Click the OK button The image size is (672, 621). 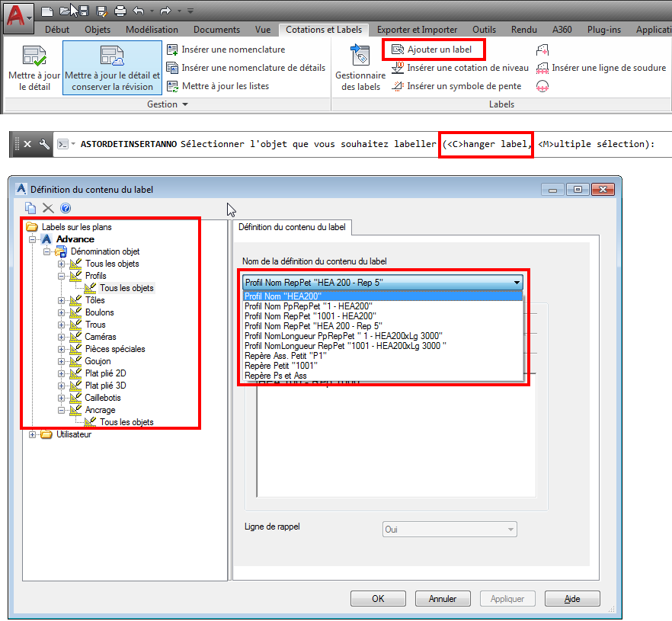click(x=378, y=599)
